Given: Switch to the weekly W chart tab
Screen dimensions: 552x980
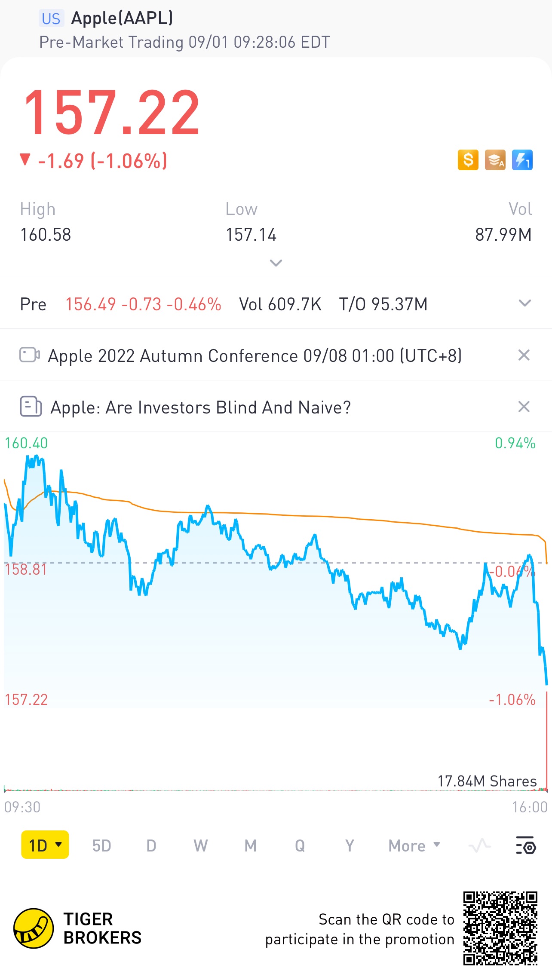Looking at the screenshot, I should pyautogui.click(x=200, y=845).
